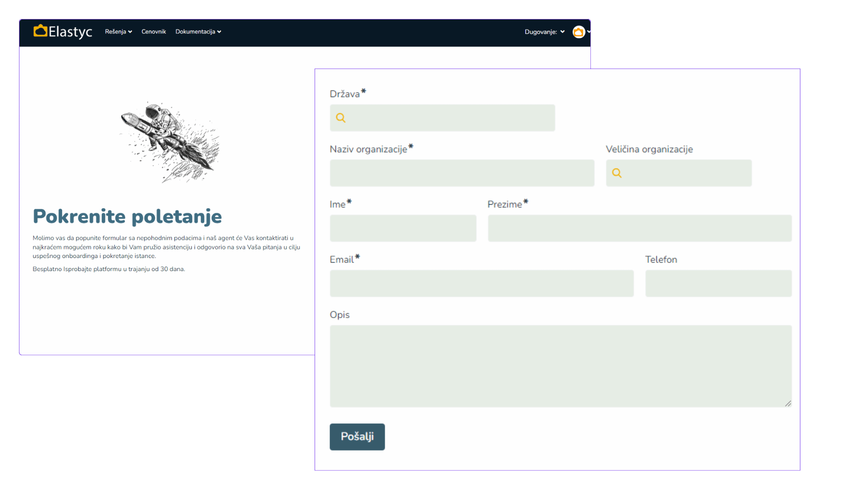
Task: Click the astronaut rocket illustration
Action: click(x=170, y=142)
